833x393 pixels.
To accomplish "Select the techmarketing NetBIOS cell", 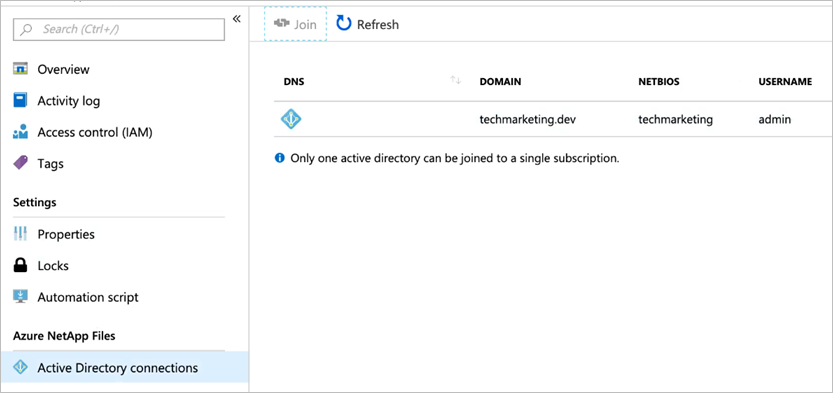I will [675, 119].
